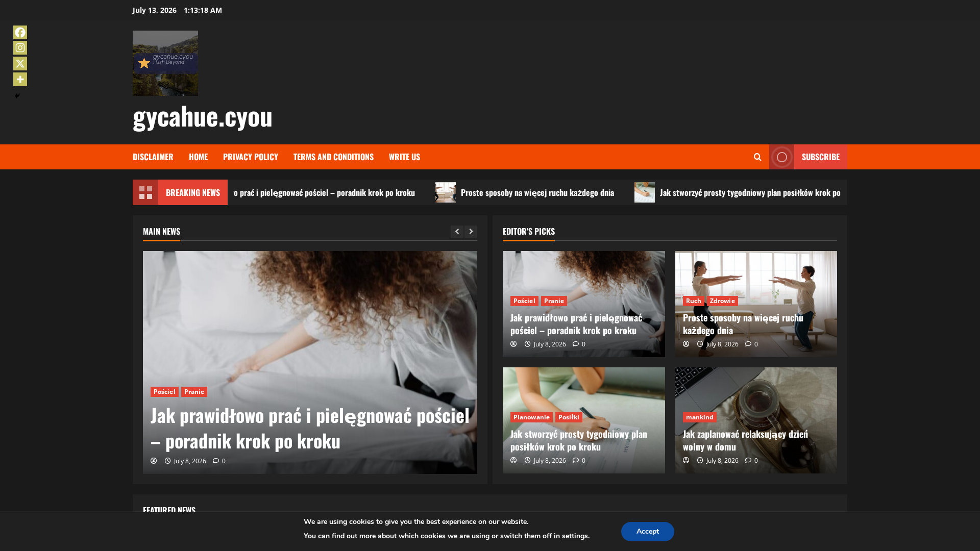Open the Ruch category tag

[x=693, y=301]
